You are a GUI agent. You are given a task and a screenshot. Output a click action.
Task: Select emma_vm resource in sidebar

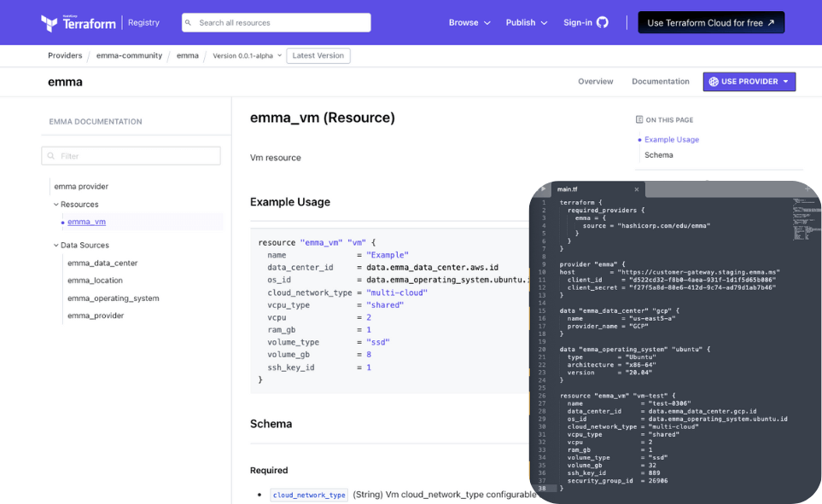(86, 222)
